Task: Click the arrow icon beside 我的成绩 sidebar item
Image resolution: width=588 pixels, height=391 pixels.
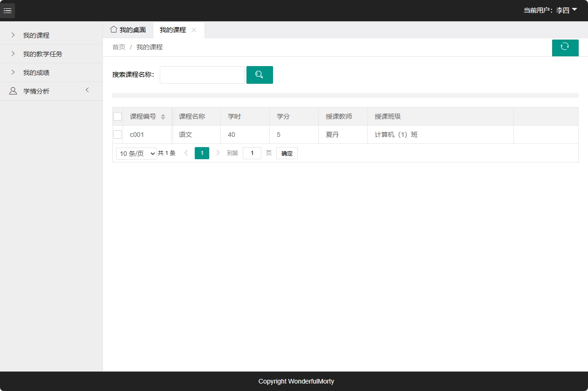Action: pyautogui.click(x=13, y=72)
